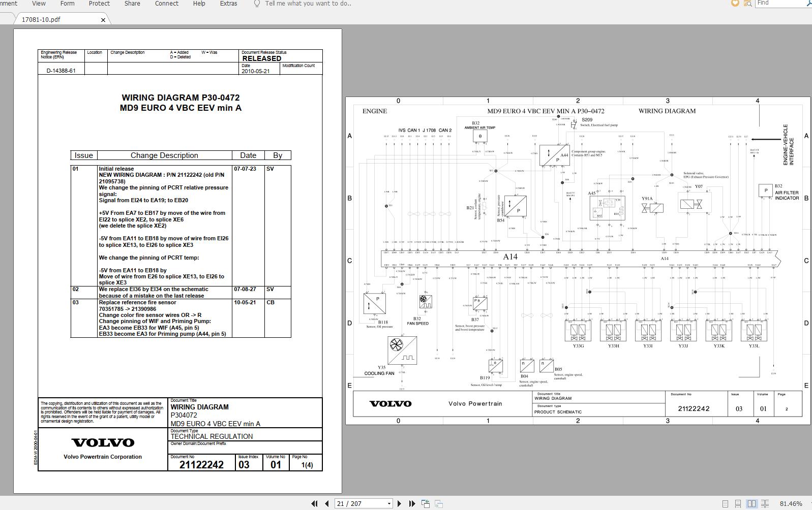This screenshot has width=812, height=510.
Task: Click the B32 AIR FILTER INDICATOR symbol
Action: [x=765, y=190]
